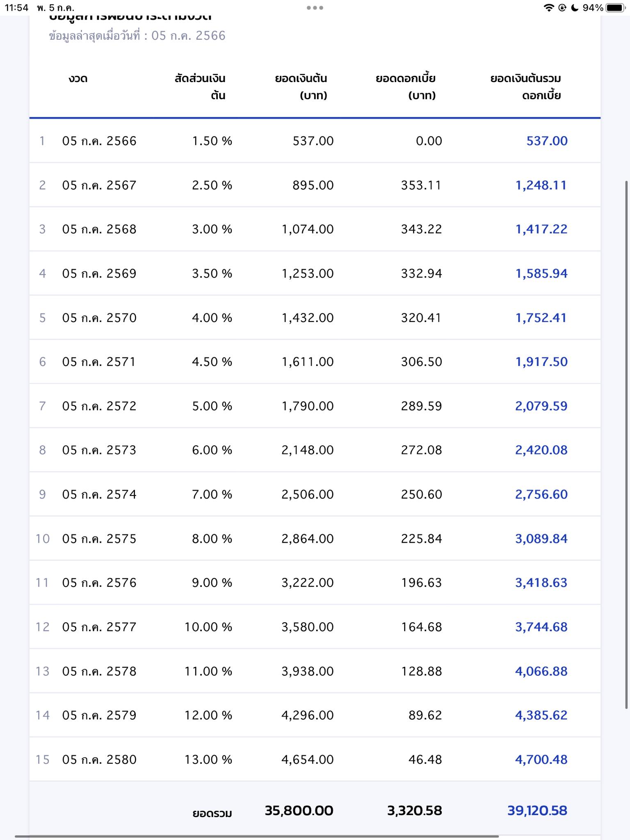Tap the three-dot multitasking menu at top
Image resolution: width=630 pixels, height=840 pixels.
click(x=315, y=8)
